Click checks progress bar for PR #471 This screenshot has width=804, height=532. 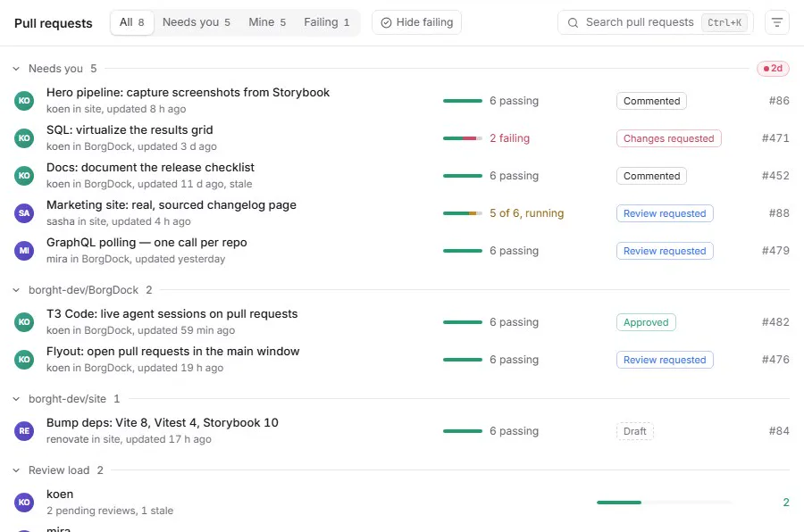tap(463, 138)
